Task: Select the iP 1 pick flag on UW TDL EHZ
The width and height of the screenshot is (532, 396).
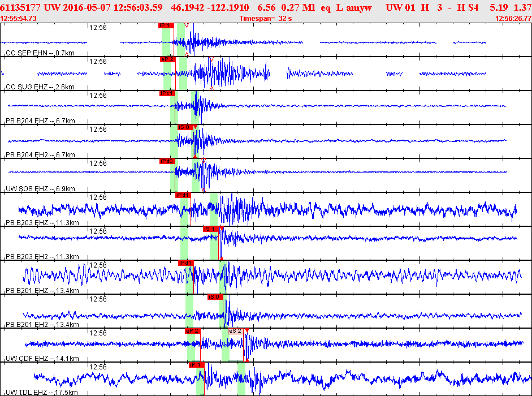Action: pyautogui.click(x=197, y=365)
